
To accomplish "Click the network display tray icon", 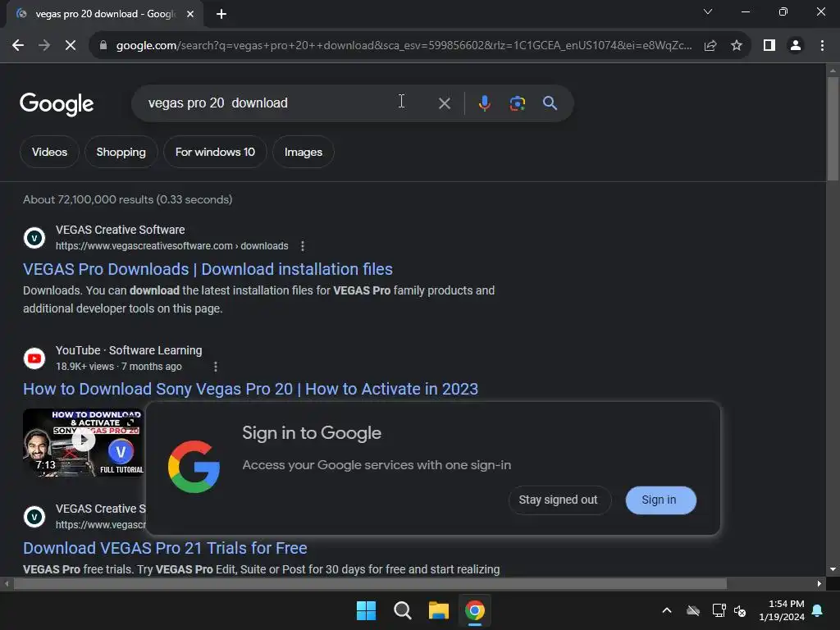I will click(x=719, y=610).
